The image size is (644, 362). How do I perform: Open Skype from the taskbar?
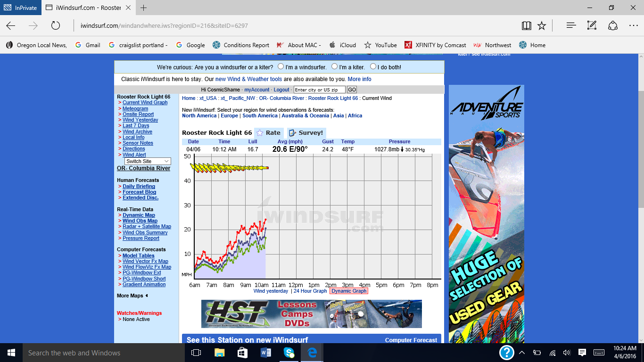click(x=289, y=352)
